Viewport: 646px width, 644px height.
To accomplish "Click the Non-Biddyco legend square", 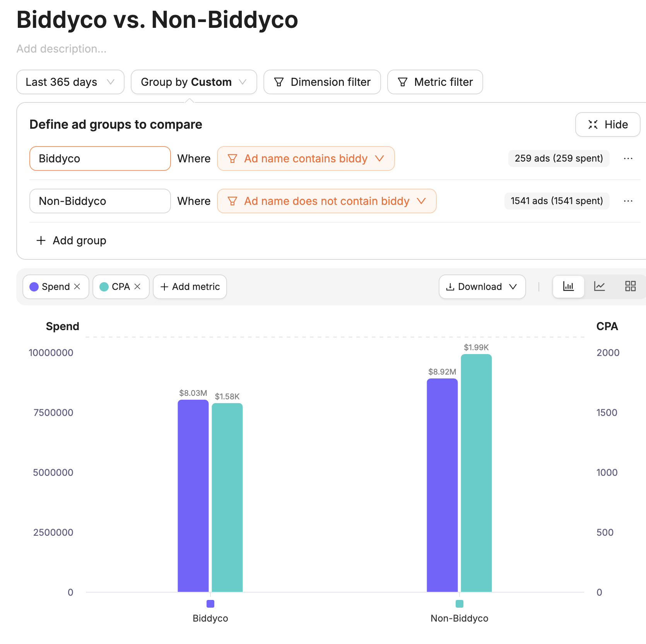I will pyautogui.click(x=460, y=603).
